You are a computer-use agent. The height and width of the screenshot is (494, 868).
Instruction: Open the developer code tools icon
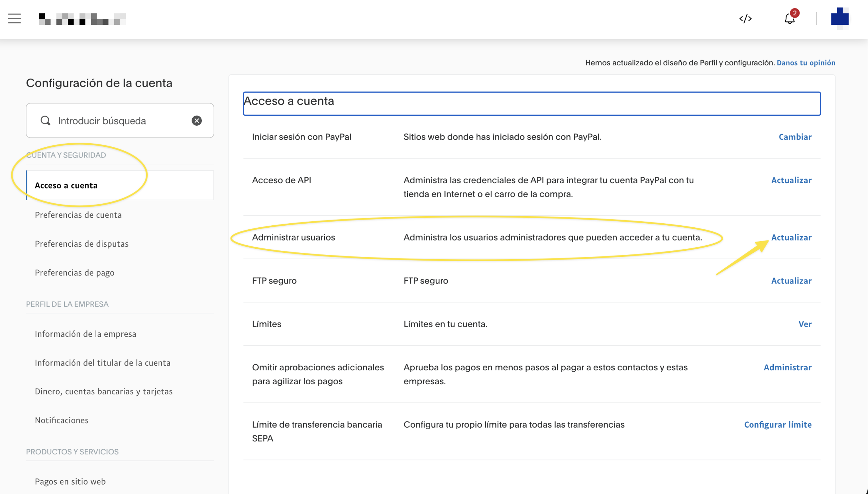click(746, 19)
